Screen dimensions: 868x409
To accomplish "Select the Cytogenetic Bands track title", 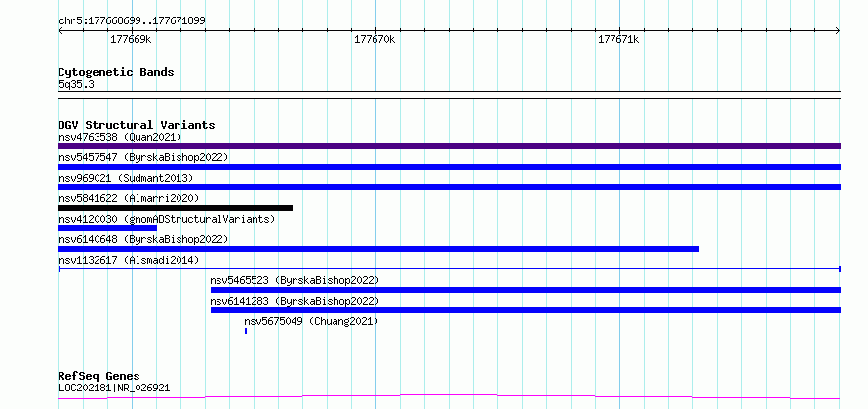I will pos(116,72).
